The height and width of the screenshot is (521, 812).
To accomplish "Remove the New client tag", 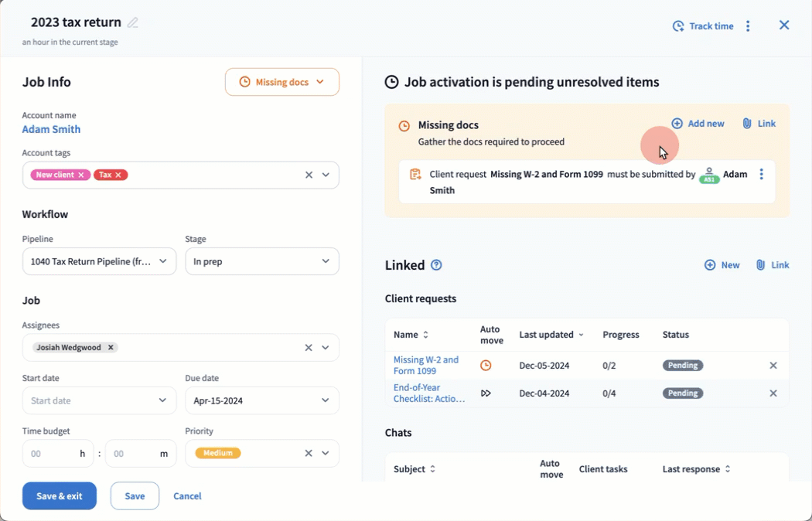I will (x=81, y=175).
